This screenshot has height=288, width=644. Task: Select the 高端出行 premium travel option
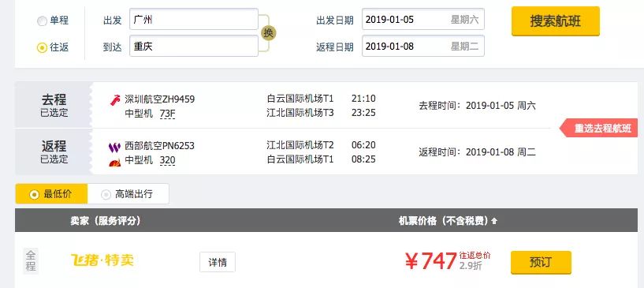[128, 194]
